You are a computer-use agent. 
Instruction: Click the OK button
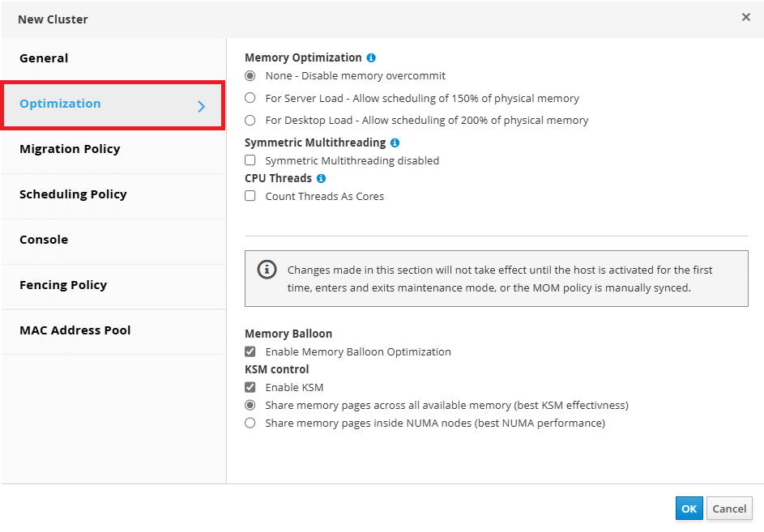[689, 509]
